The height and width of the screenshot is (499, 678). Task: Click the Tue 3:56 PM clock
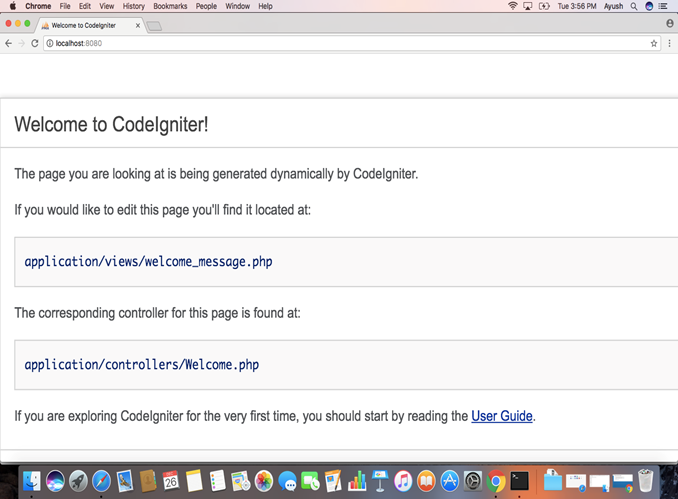[577, 6]
